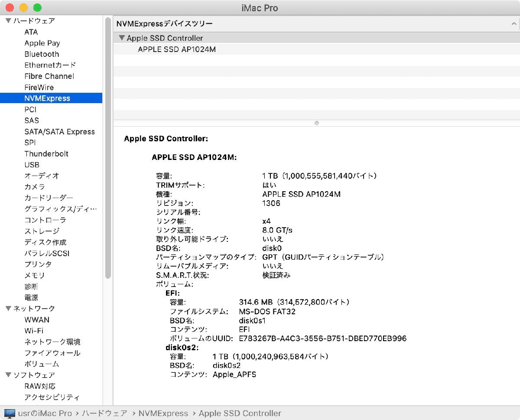Open the Bluetooth hardware entry
The width and height of the screenshot is (520, 420).
[42, 54]
